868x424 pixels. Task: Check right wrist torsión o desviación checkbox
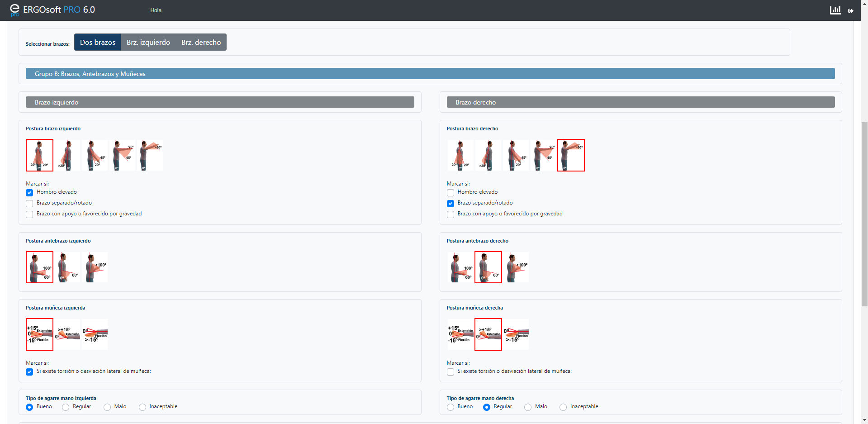(x=451, y=372)
